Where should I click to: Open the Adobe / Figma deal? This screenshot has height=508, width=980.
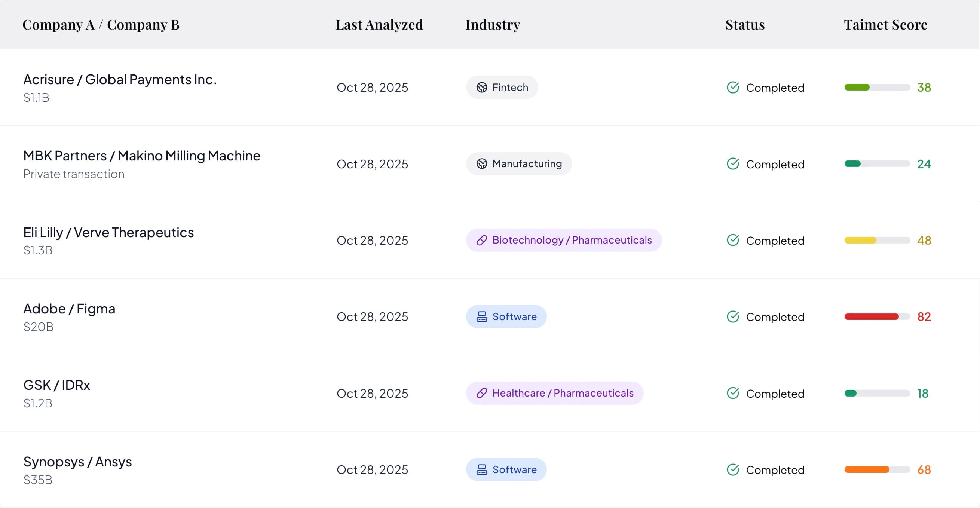(x=69, y=309)
